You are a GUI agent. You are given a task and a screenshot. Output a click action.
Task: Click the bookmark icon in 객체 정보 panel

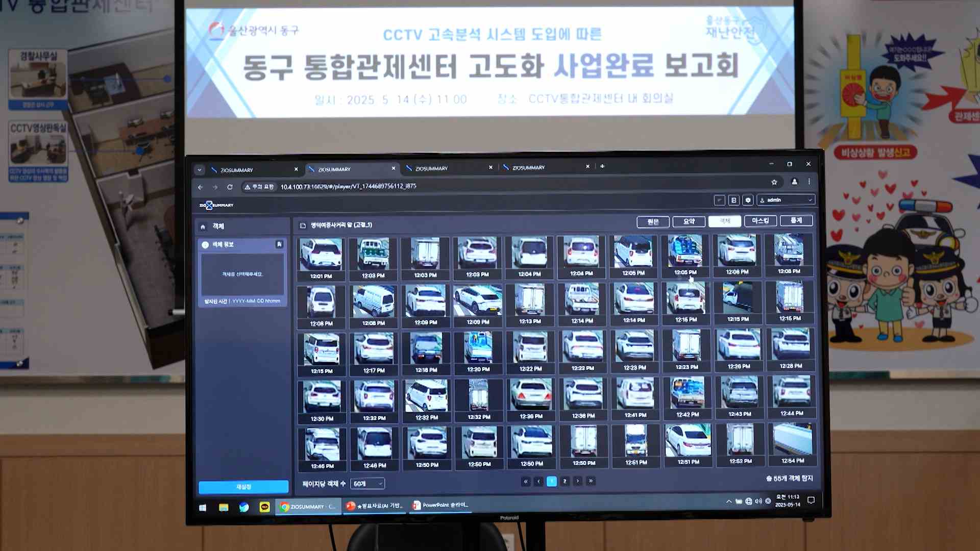(279, 244)
